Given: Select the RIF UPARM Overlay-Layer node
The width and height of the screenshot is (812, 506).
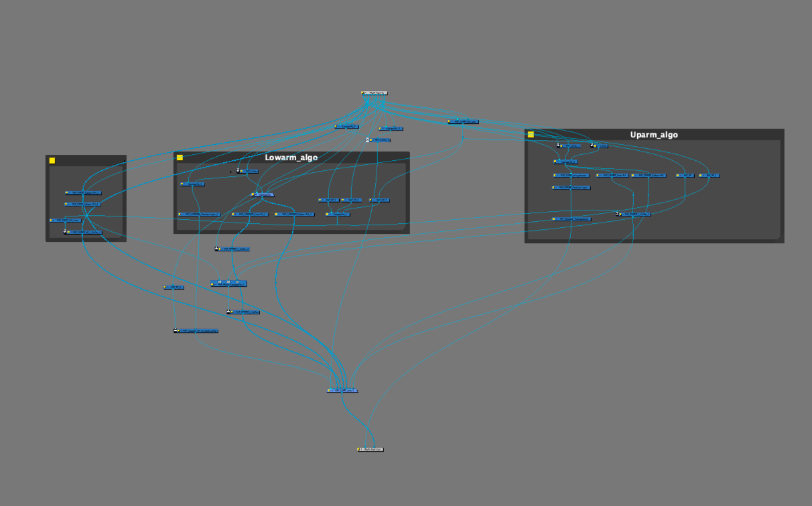Looking at the screenshot, I should click(x=571, y=187).
